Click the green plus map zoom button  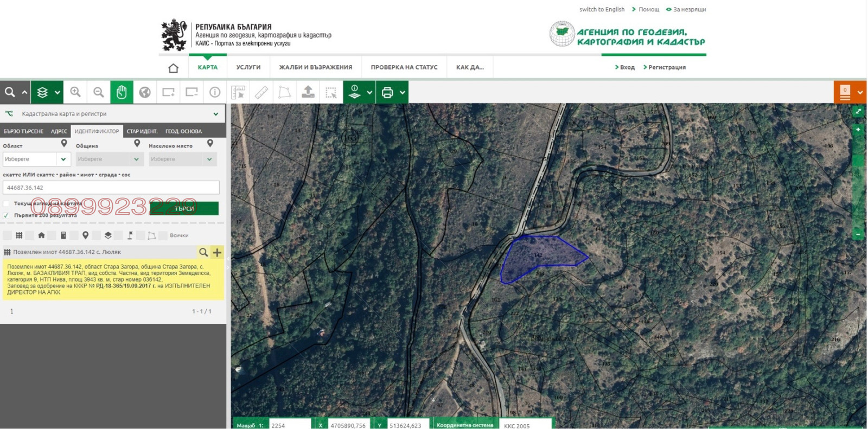click(x=858, y=130)
